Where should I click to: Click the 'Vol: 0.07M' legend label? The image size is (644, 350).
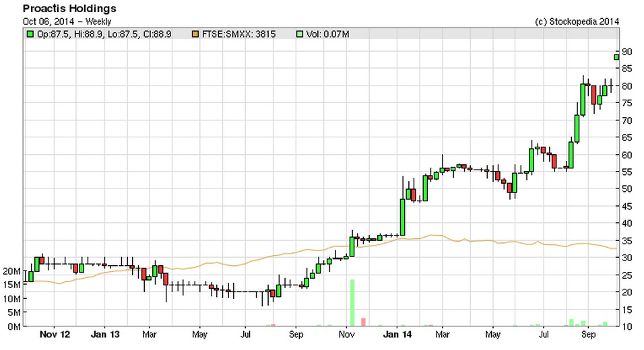(x=328, y=34)
